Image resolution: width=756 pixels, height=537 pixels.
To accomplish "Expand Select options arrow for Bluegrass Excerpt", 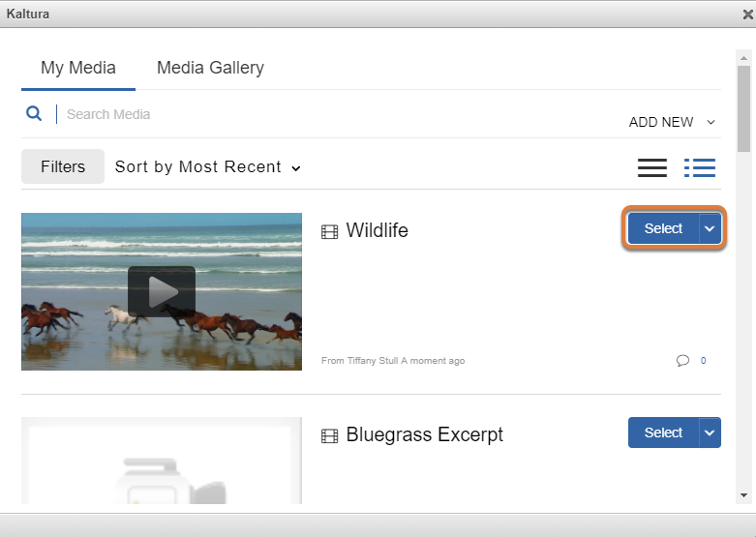I will click(710, 433).
